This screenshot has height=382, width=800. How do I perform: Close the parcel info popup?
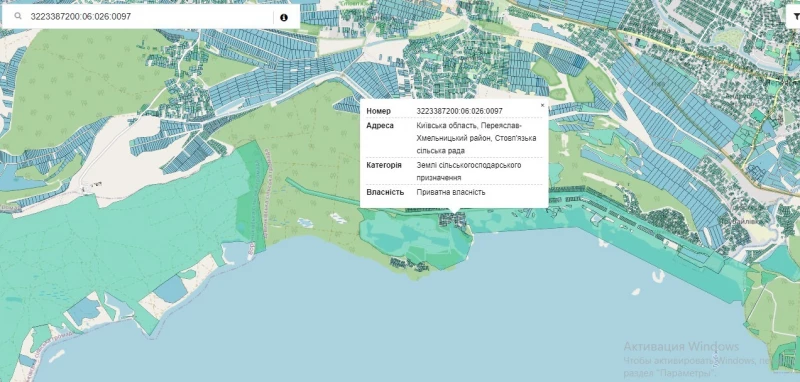[542, 105]
